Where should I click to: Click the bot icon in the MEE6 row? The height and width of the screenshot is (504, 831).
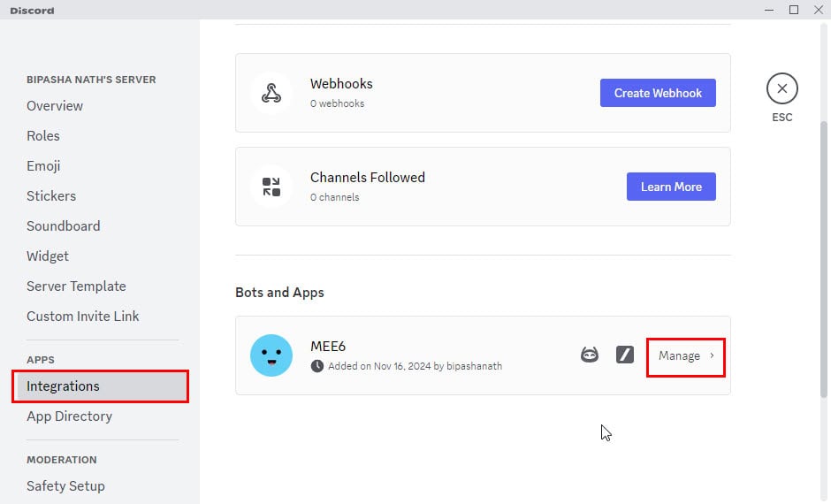590,355
